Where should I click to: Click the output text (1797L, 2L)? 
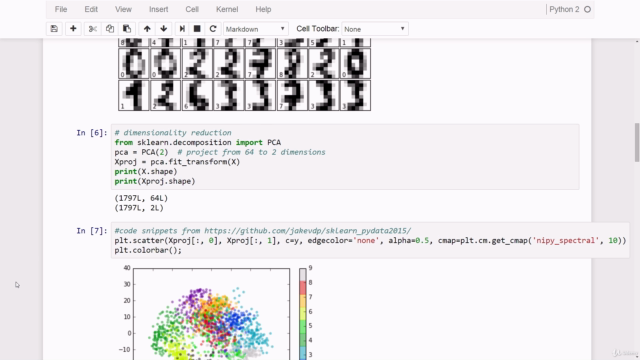point(139,208)
